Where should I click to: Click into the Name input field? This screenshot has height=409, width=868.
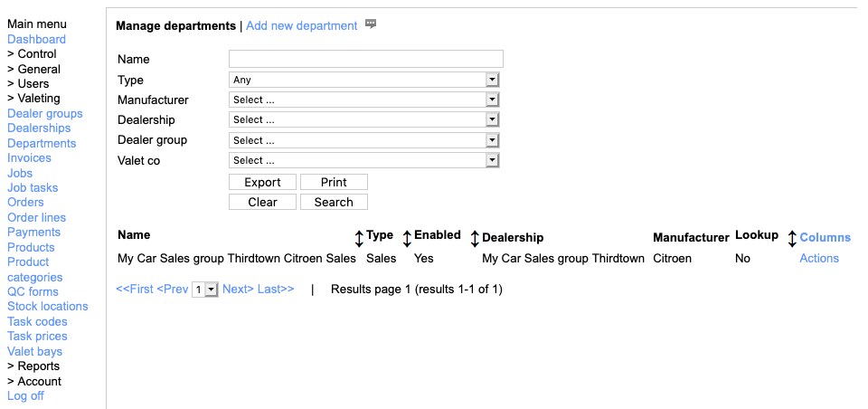365,60
